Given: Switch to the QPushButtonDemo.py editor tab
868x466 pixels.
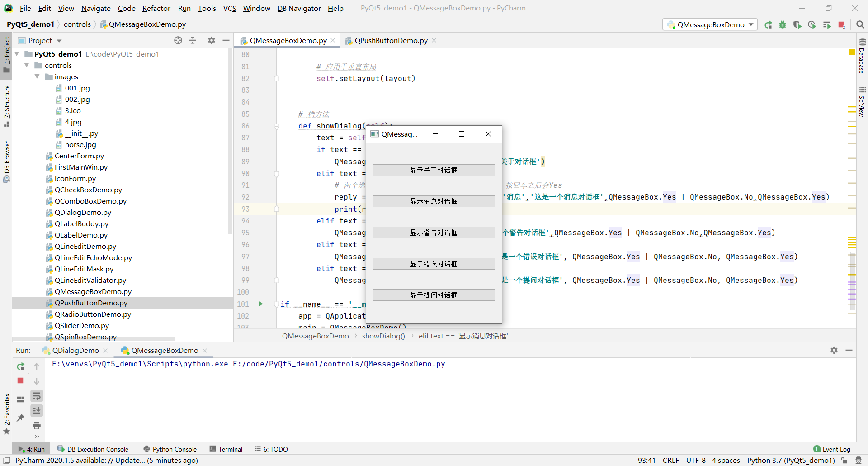Looking at the screenshot, I should [391, 41].
